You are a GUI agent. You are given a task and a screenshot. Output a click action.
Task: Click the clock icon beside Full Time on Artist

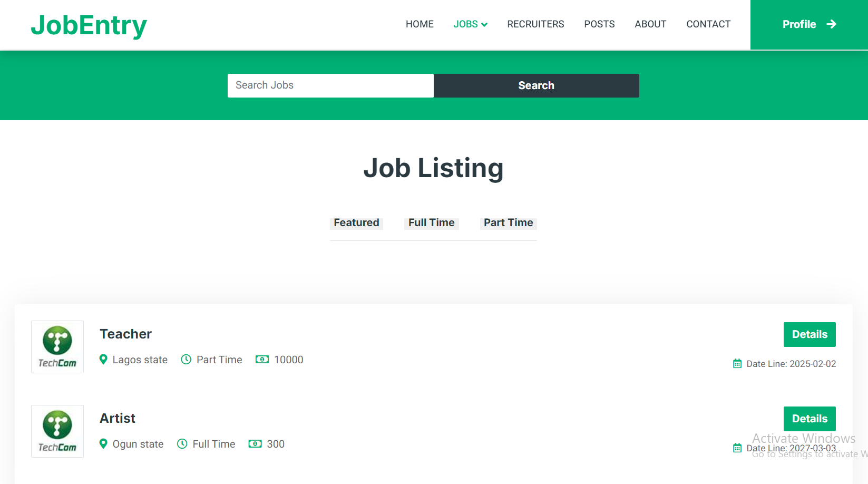coord(183,443)
